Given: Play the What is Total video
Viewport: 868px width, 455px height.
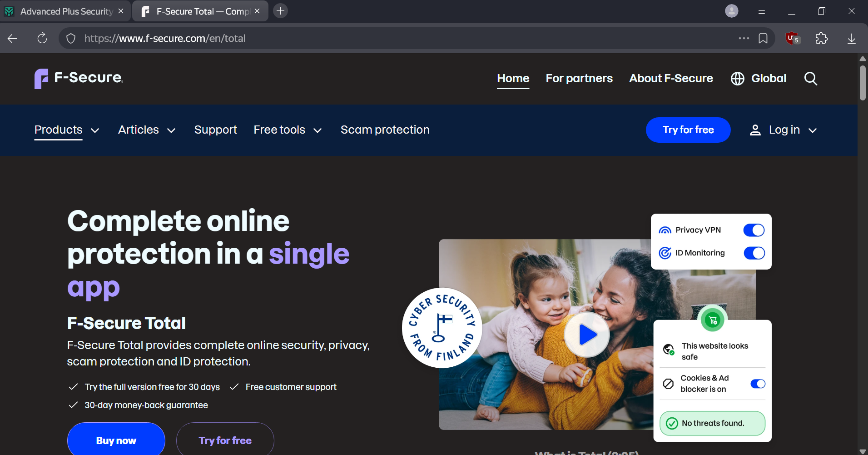Looking at the screenshot, I should tap(587, 335).
